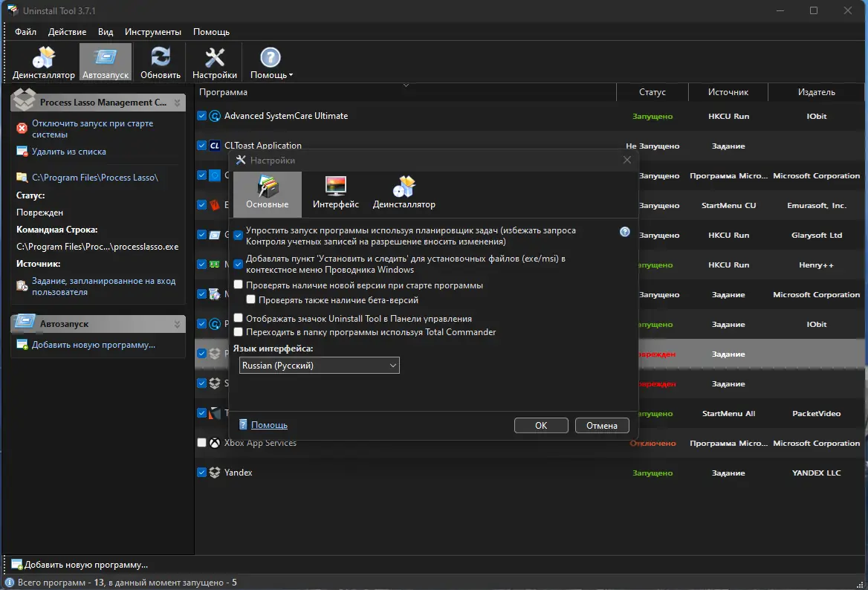
Task: Switch to Интерфейс settings tab
Action: click(335, 194)
